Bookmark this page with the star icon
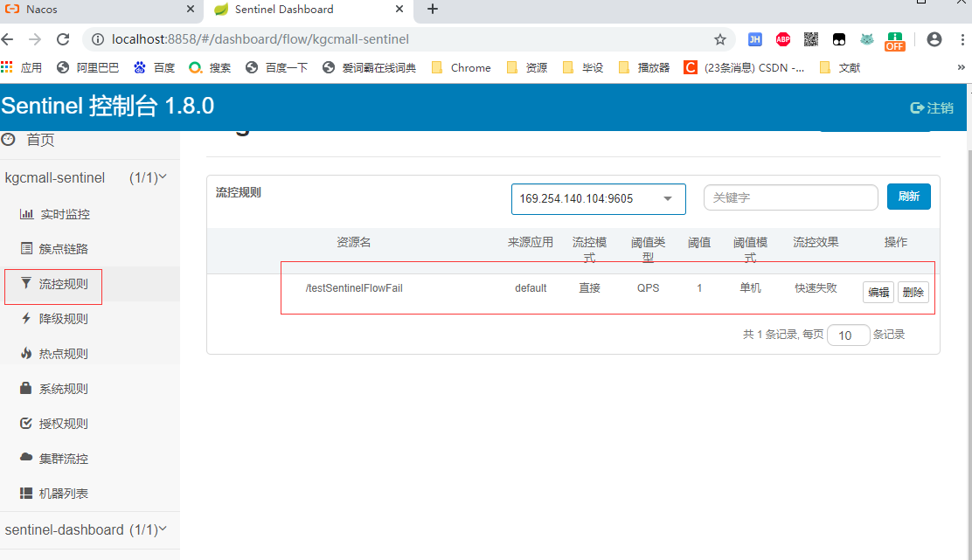This screenshot has width=972, height=560. 719,39
